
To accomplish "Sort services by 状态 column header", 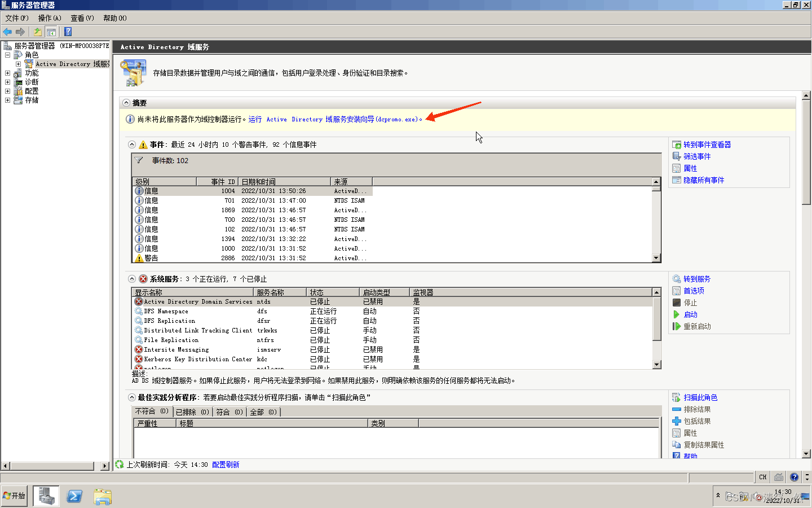I will (x=333, y=292).
